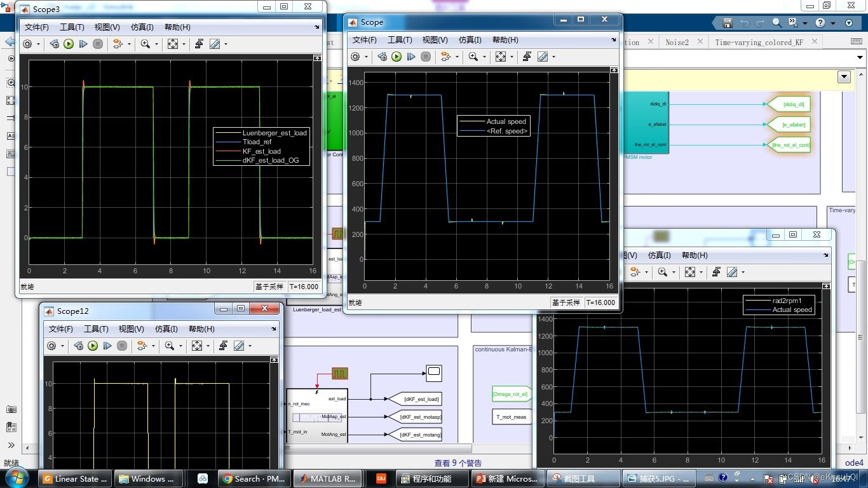Run simulation from Scope3 toolbar

click(69, 44)
